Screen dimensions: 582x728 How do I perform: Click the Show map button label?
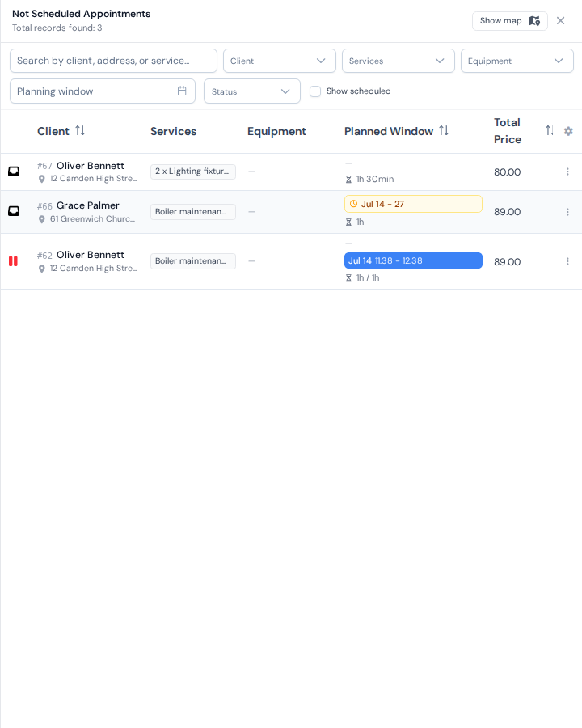[x=501, y=21]
